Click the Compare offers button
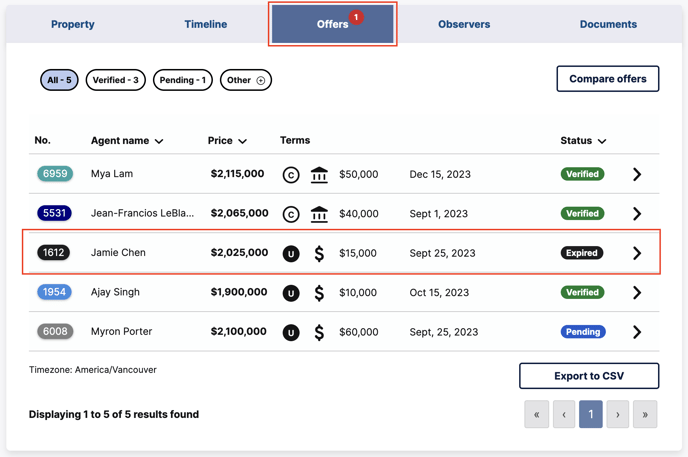Viewport: 688px width, 457px height. click(x=607, y=79)
